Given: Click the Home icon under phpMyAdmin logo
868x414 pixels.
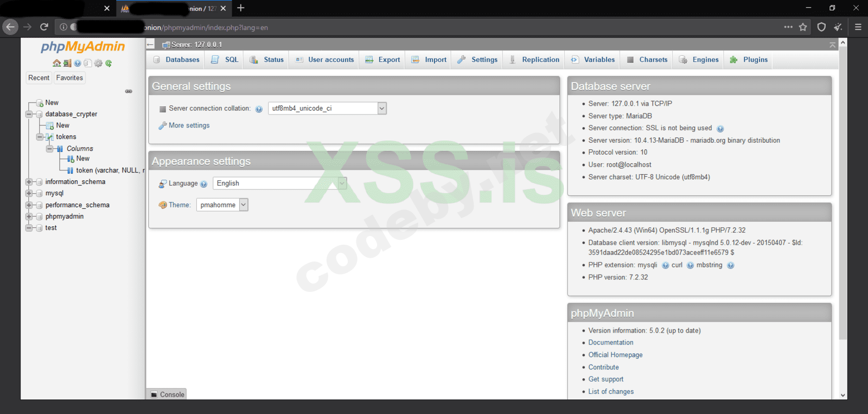Looking at the screenshot, I should [x=56, y=63].
